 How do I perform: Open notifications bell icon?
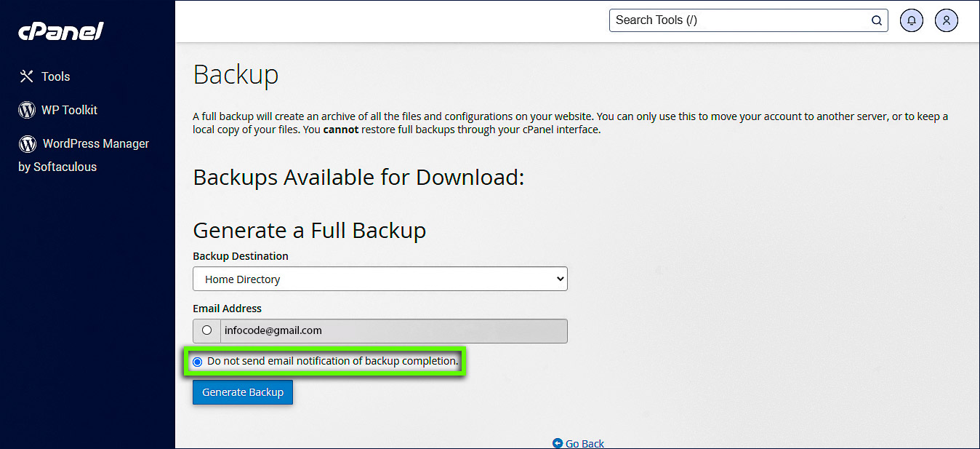click(912, 20)
